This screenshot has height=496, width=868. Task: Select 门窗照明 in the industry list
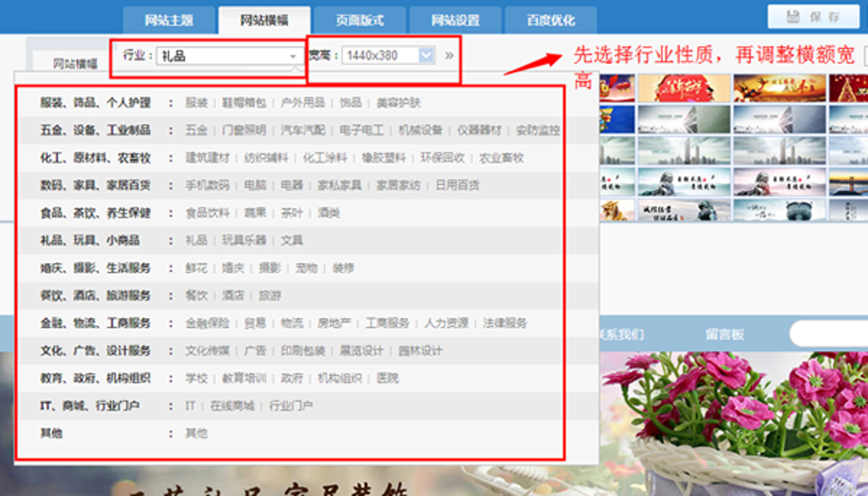[244, 130]
